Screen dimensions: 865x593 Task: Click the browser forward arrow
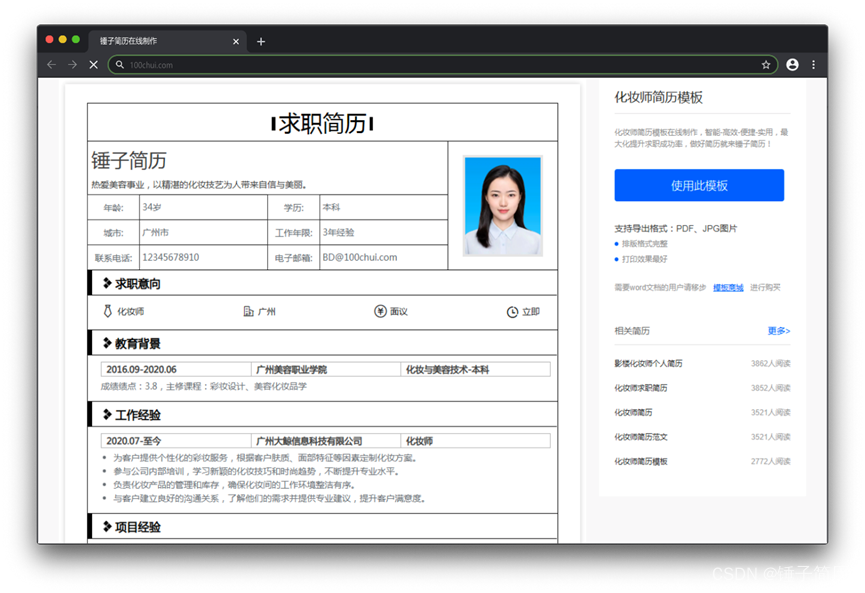click(x=72, y=65)
